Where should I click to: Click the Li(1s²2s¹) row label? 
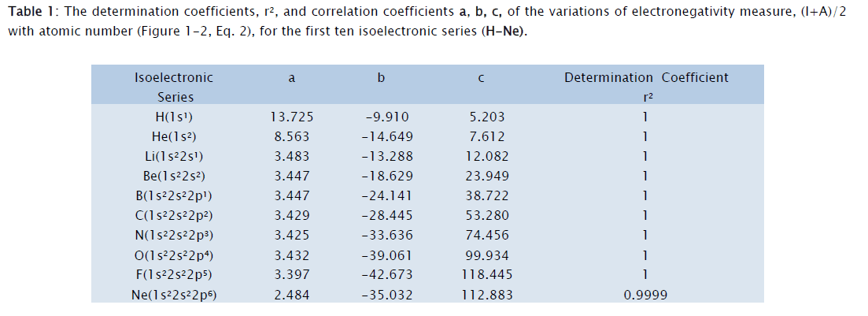pos(174,156)
